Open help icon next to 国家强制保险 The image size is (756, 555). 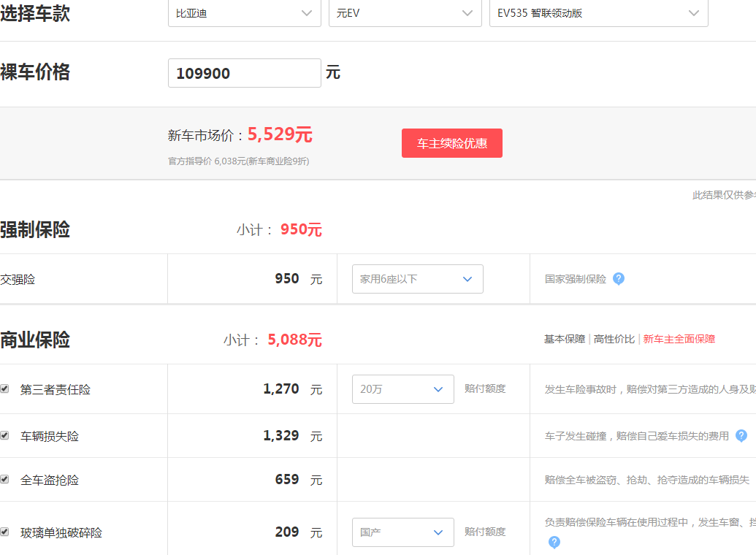tap(619, 279)
